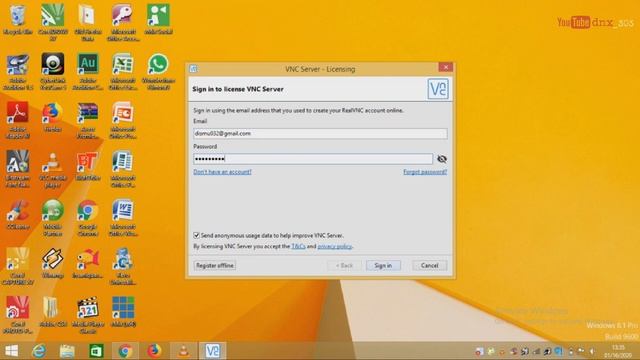The width and height of the screenshot is (640, 360).
Task: Open the Microsoft PowerPoint desktop shortcut
Action: [x=123, y=120]
